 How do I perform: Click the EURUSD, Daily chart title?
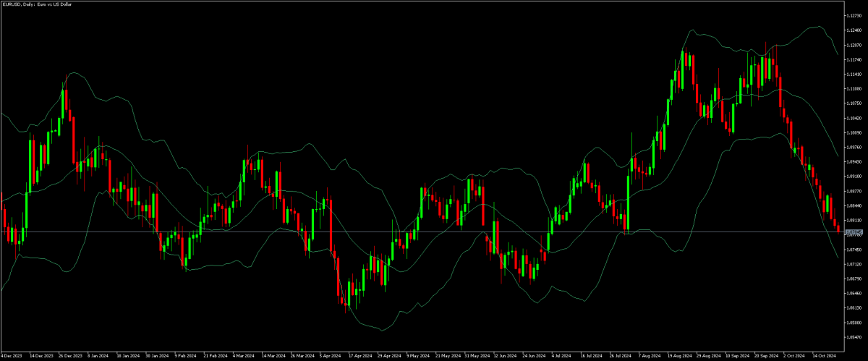(36, 4)
